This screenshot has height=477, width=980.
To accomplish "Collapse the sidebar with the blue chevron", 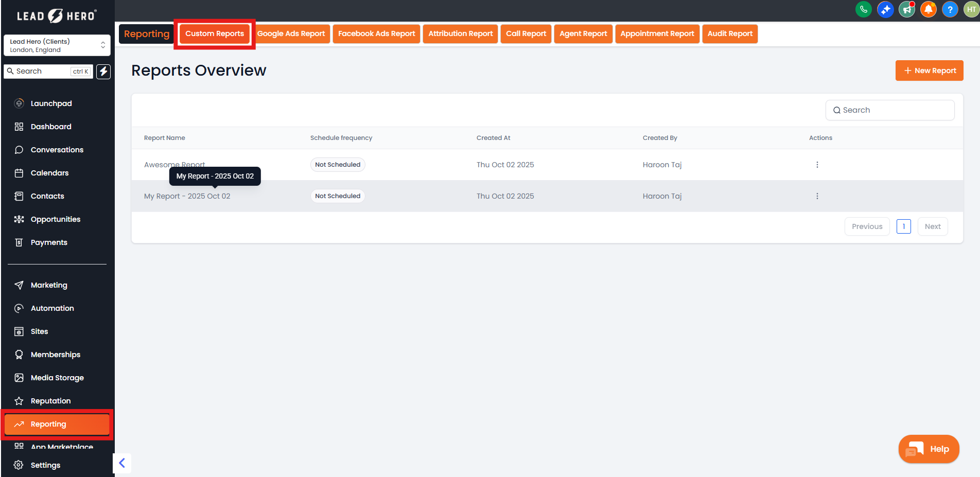I will coord(122,463).
